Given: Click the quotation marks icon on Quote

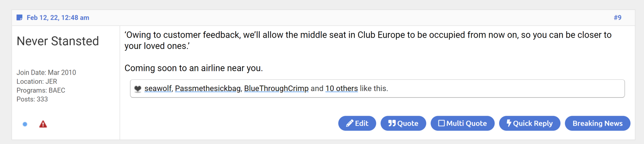Looking at the screenshot, I should coord(392,123).
